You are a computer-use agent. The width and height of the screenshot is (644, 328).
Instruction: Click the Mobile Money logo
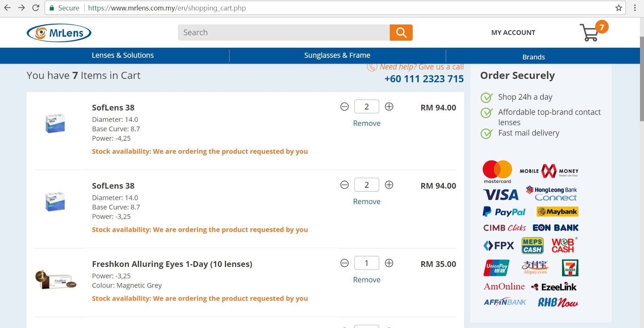pyautogui.click(x=549, y=171)
